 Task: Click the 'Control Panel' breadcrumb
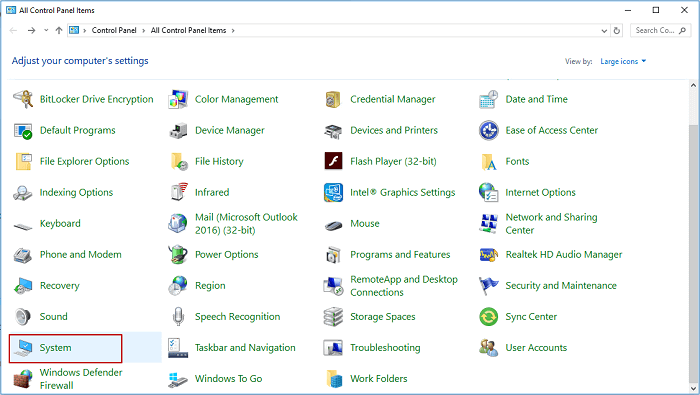click(x=114, y=30)
